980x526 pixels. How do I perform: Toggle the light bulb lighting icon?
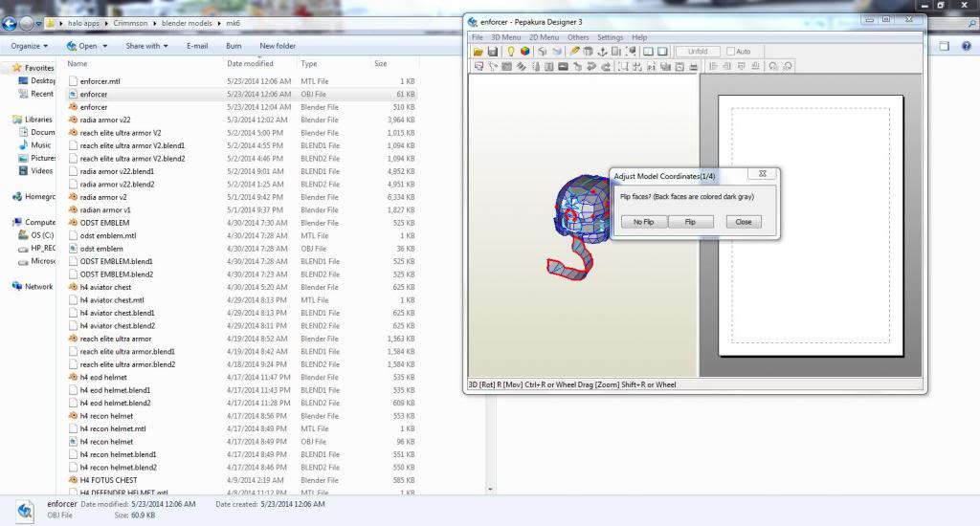tap(511, 52)
